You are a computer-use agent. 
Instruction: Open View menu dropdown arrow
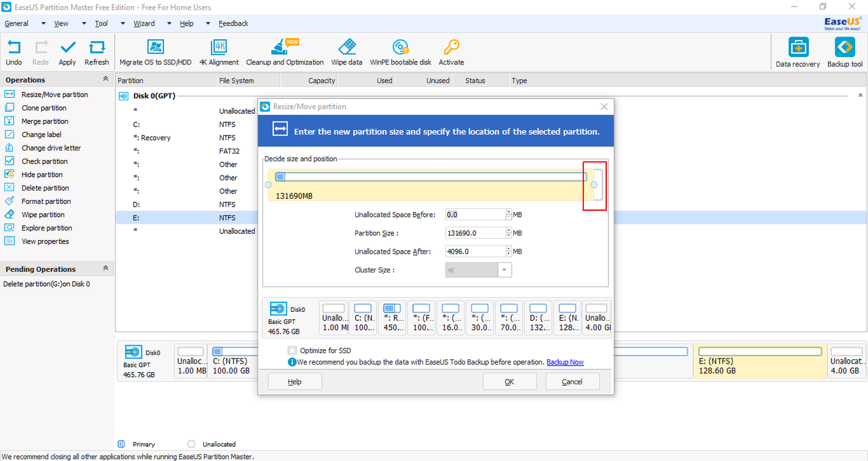(83, 23)
